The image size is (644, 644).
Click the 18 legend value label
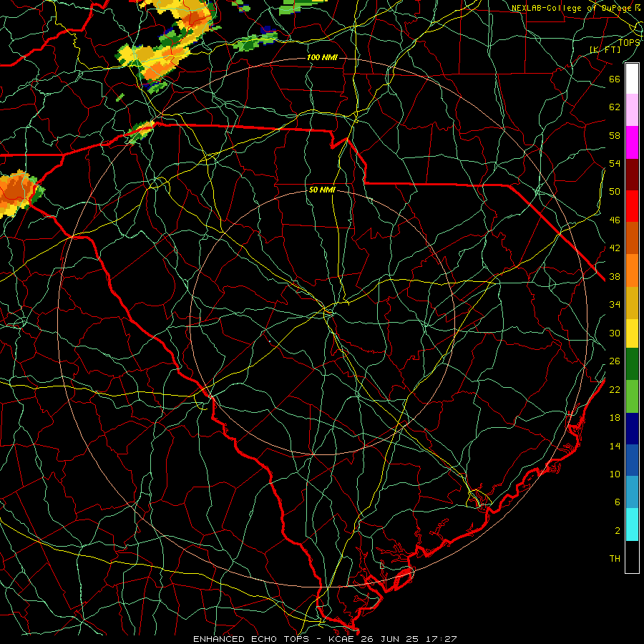615,418
